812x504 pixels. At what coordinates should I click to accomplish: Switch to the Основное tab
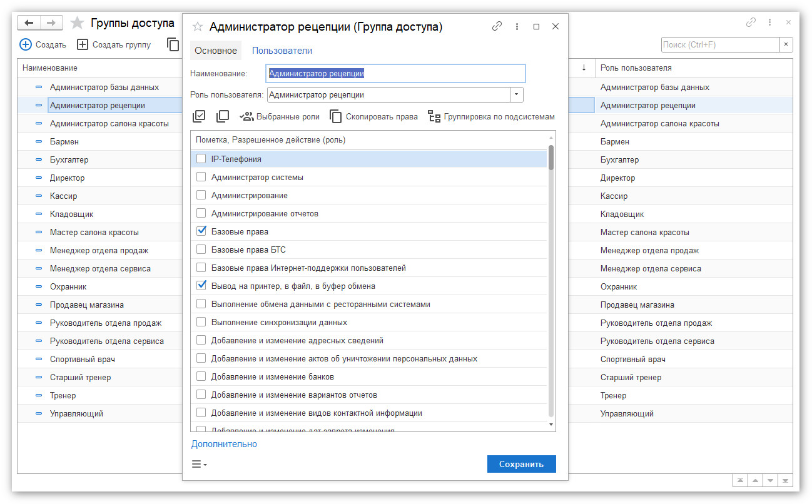coord(216,51)
